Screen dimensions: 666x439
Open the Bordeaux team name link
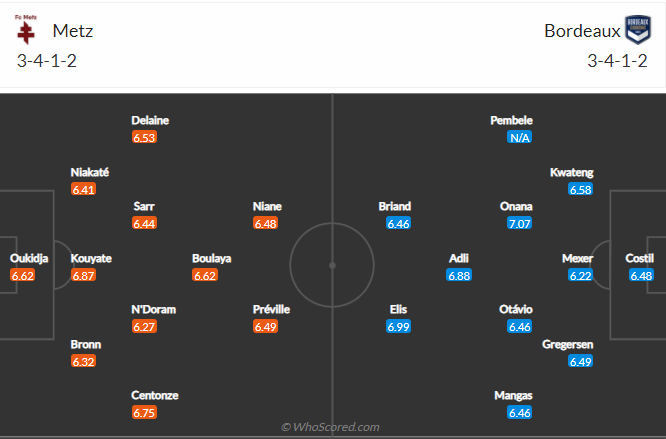tap(582, 31)
